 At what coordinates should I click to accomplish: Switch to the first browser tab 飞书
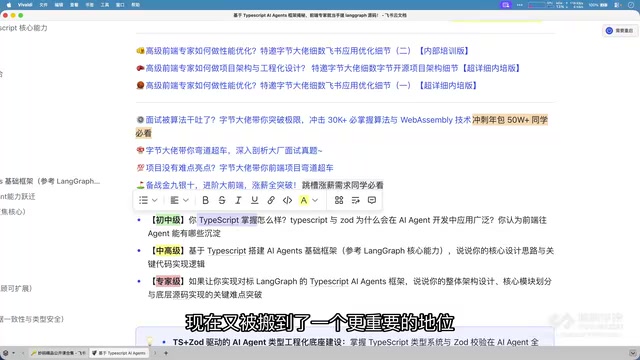point(58,353)
